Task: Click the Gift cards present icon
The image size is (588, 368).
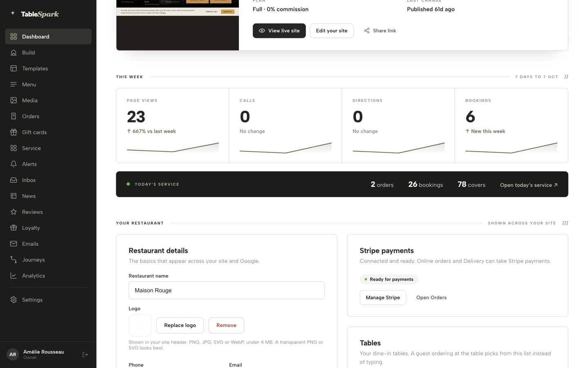Action: (13, 132)
